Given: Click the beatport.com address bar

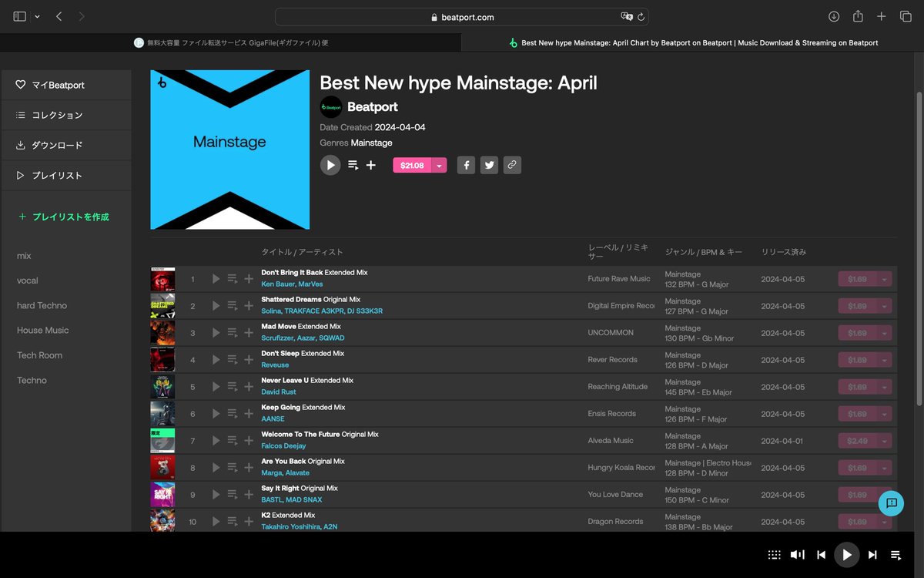Looking at the screenshot, I should pos(462,17).
